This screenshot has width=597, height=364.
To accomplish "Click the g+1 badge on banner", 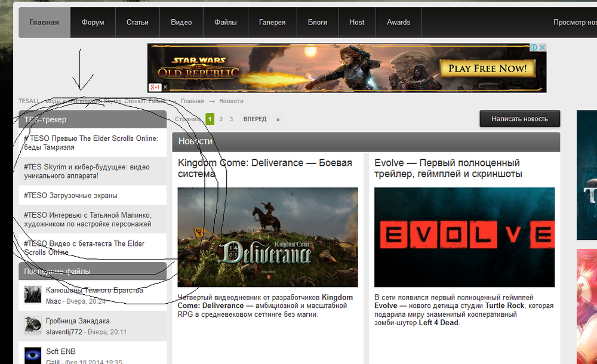I will [x=155, y=87].
